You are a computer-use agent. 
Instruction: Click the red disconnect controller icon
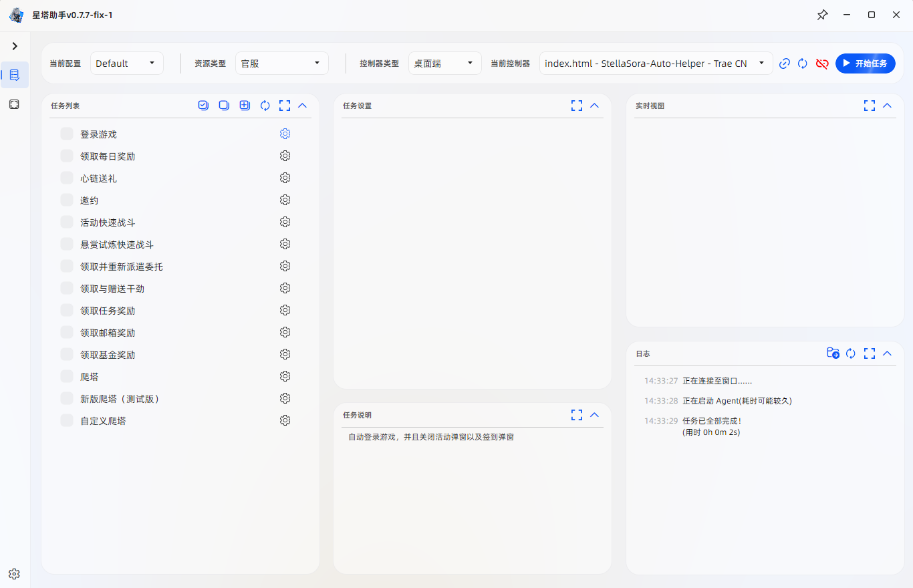[x=822, y=63]
